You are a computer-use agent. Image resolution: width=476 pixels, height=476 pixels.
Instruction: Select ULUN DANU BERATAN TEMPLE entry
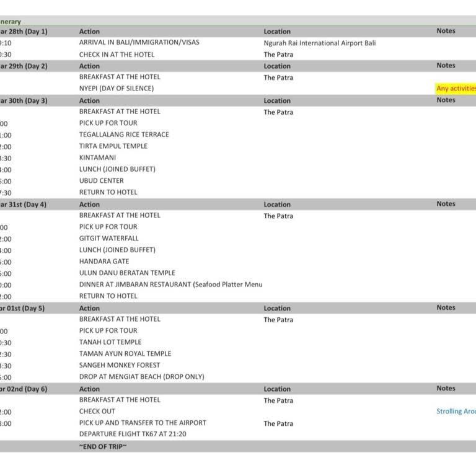(127, 273)
